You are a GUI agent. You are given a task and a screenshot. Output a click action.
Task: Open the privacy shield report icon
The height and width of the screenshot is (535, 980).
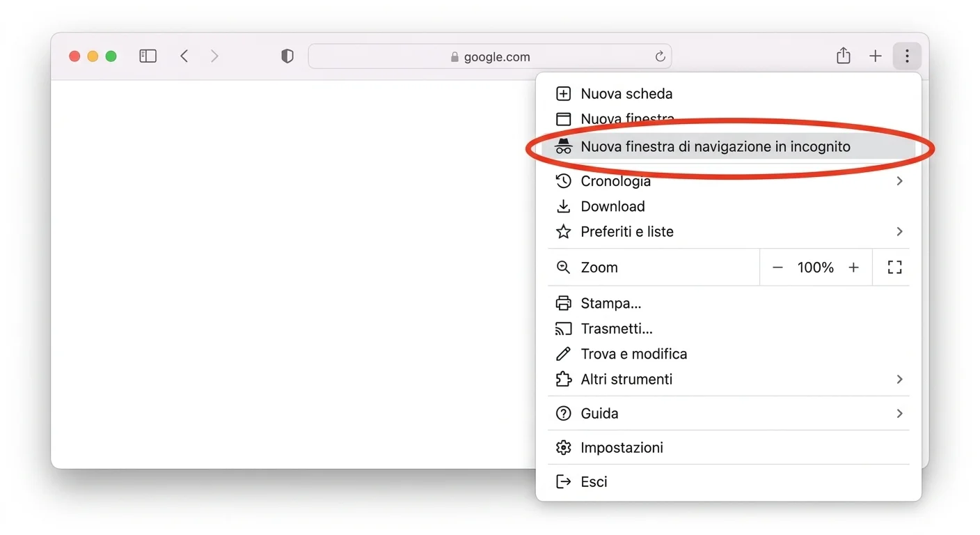coord(287,56)
